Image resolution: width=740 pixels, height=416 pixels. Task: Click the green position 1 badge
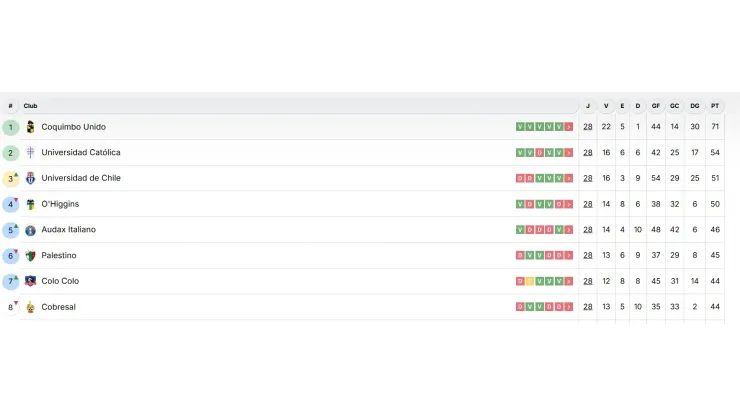click(x=11, y=127)
